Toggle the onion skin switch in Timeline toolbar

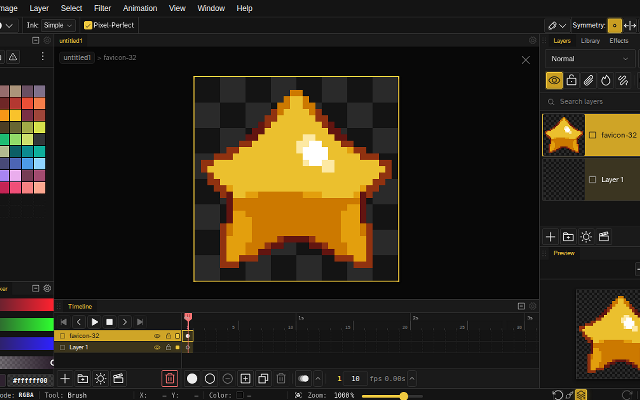(303, 379)
